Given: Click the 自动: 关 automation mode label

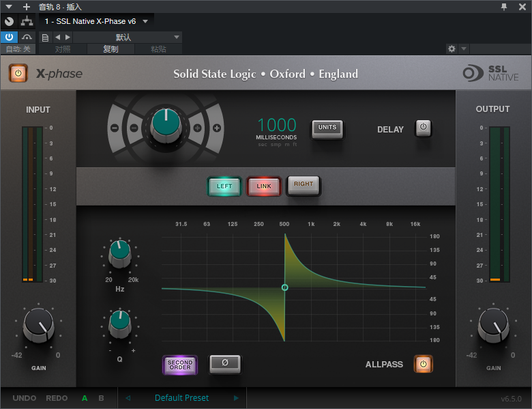Looking at the screenshot, I should point(18,49).
